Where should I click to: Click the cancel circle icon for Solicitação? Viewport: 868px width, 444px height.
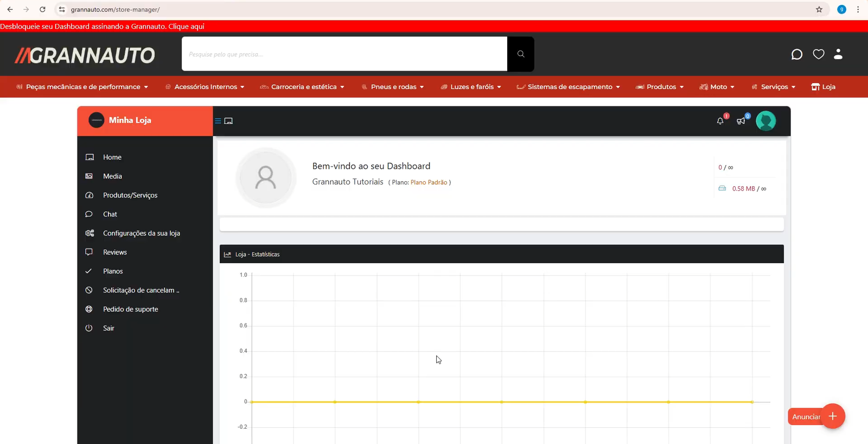[x=89, y=290]
